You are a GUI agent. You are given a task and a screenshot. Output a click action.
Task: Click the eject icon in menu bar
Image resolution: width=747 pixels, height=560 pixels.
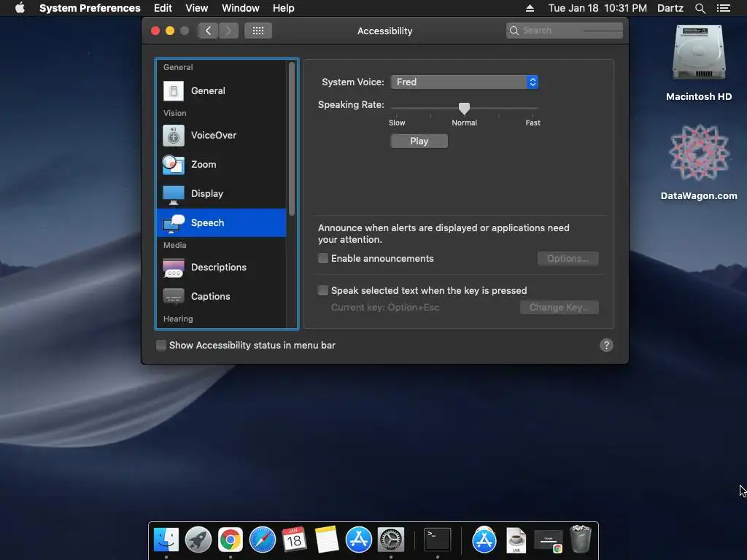[x=530, y=8]
